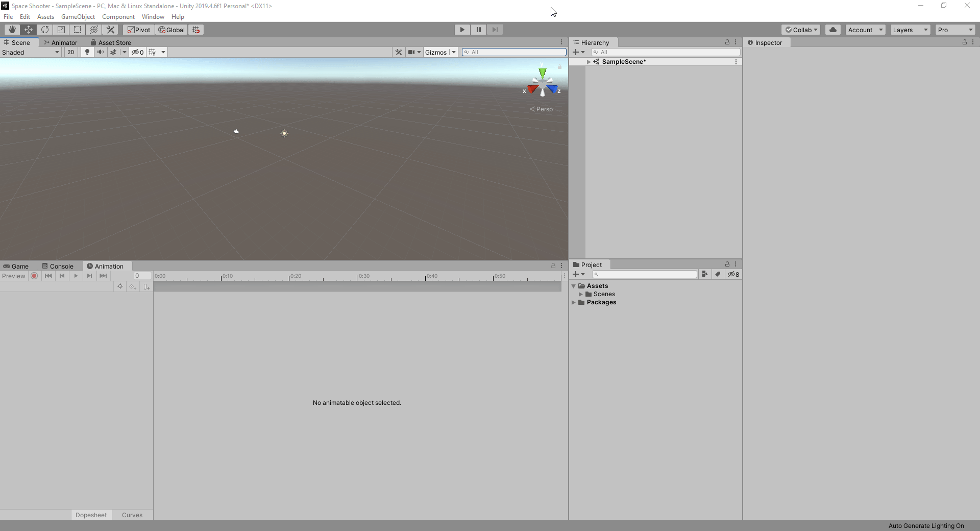980x531 pixels.
Task: Open the Account dropdown
Action: tap(865, 30)
